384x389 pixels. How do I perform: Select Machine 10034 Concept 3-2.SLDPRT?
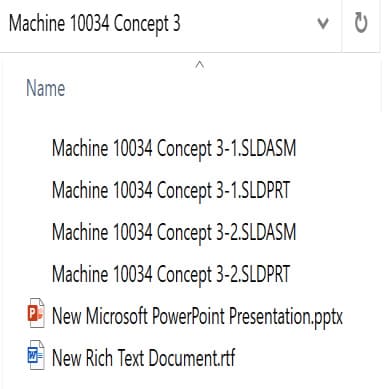tap(171, 274)
